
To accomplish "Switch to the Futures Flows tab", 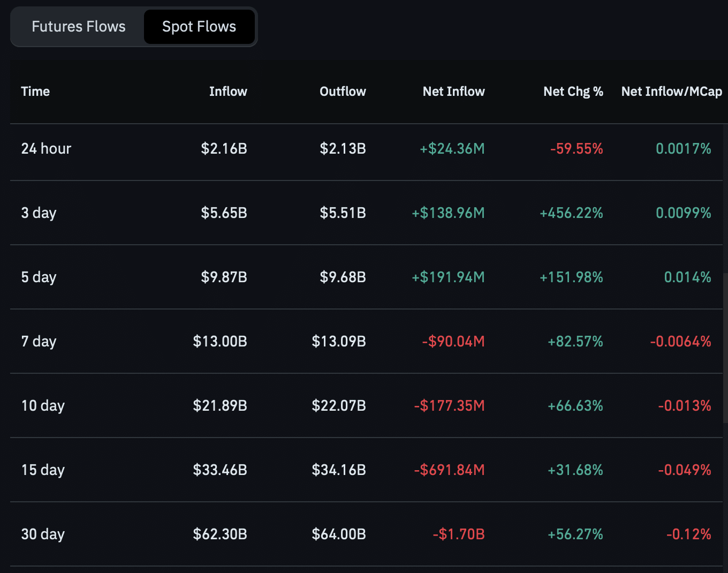I will [x=78, y=27].
